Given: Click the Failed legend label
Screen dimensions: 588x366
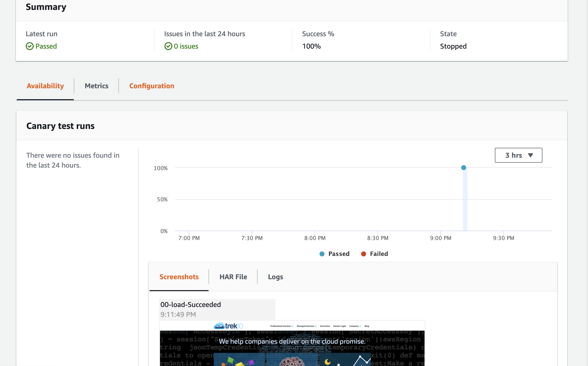Looking at the screenshot, I should point(379,254).
